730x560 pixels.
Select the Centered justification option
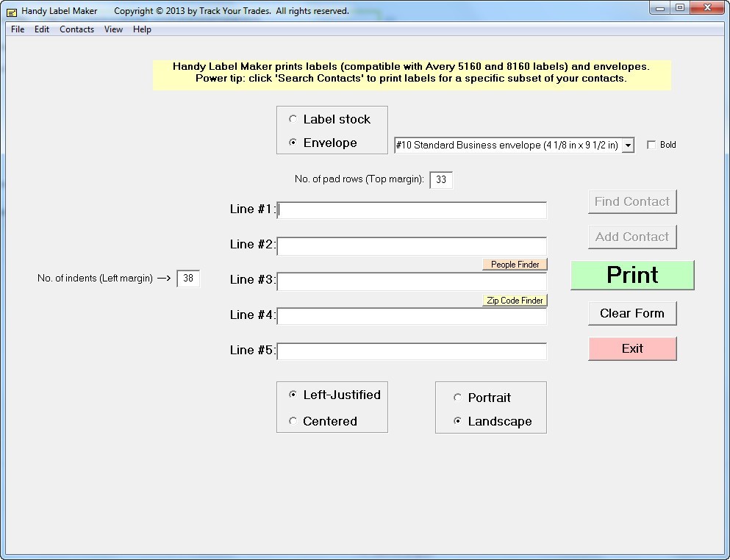tap(293, 421)
